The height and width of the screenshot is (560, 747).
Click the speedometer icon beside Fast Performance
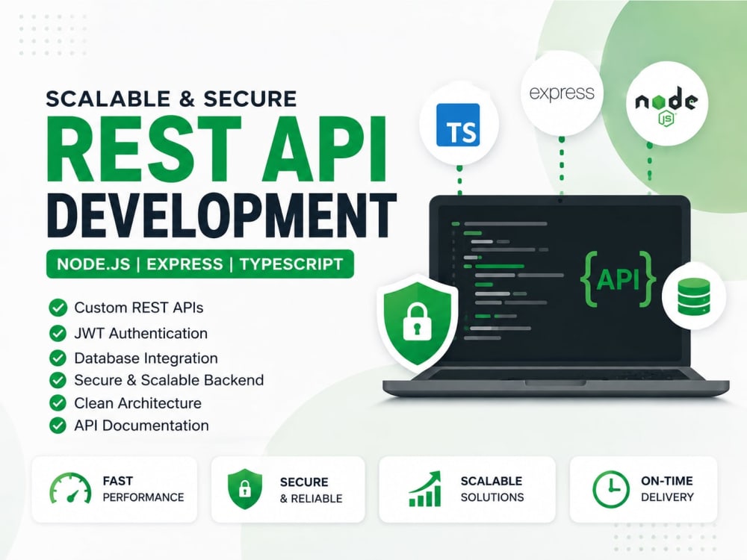(70, 489)
